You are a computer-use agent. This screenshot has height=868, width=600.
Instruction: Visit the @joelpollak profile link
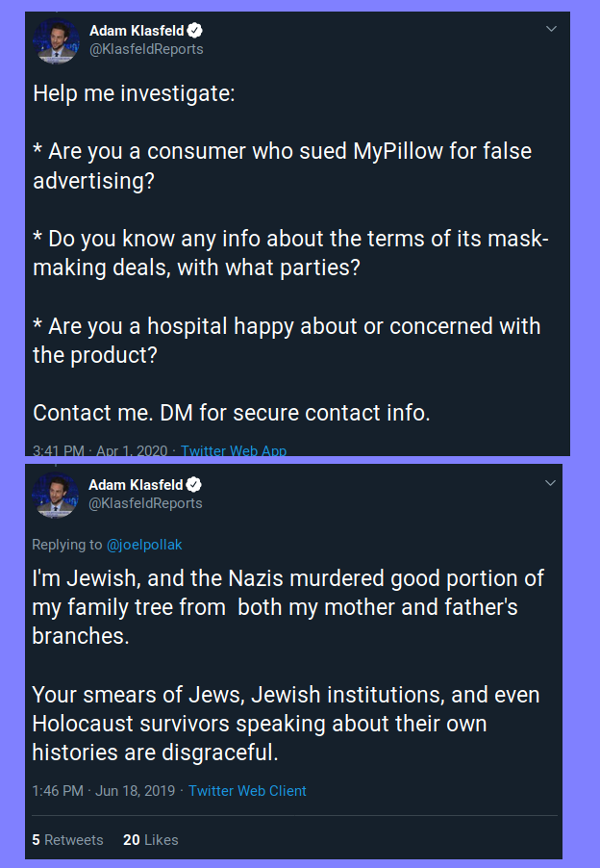[x=144, y=545]
